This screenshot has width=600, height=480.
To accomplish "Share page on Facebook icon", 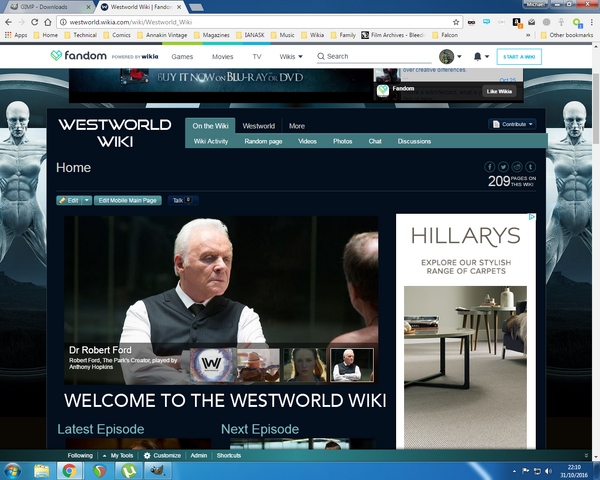I will click(x=489, y=167).
